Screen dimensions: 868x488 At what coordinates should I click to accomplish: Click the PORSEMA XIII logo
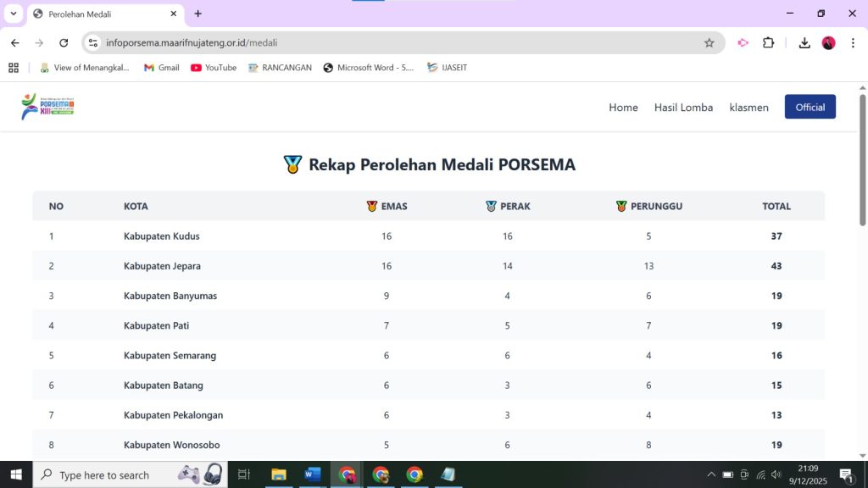pyautogui.click(x=47, y=107)
